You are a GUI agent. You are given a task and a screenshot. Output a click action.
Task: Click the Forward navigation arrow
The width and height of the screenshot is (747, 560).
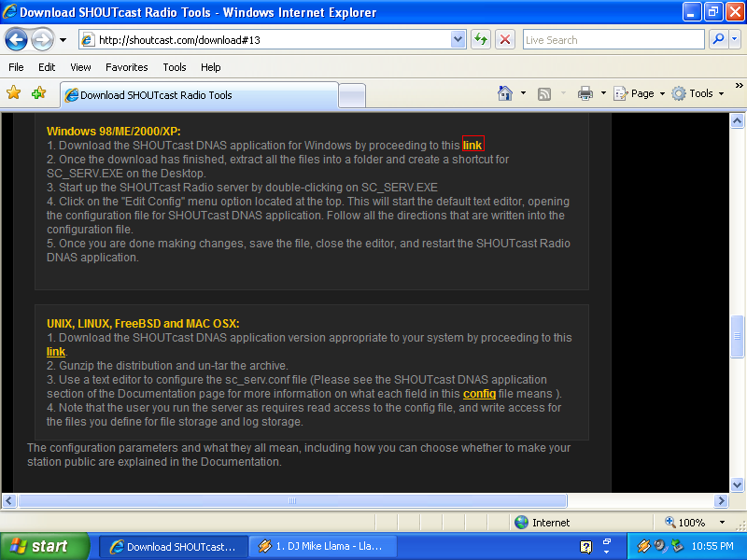[x=42, y=39]
